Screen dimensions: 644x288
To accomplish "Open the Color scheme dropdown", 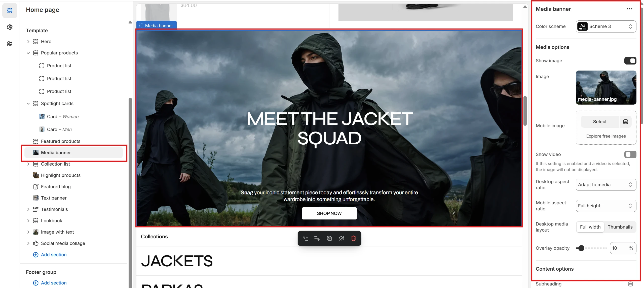I will click(606, 26).
